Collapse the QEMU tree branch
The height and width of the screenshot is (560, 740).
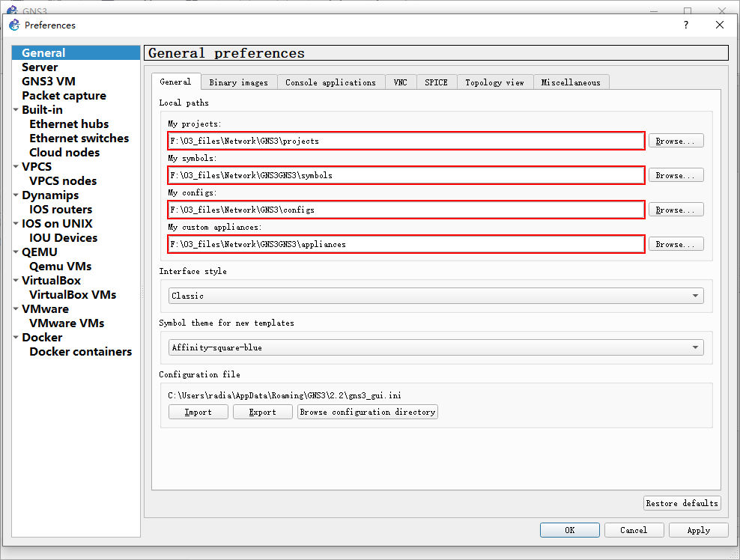pos(16,252)
